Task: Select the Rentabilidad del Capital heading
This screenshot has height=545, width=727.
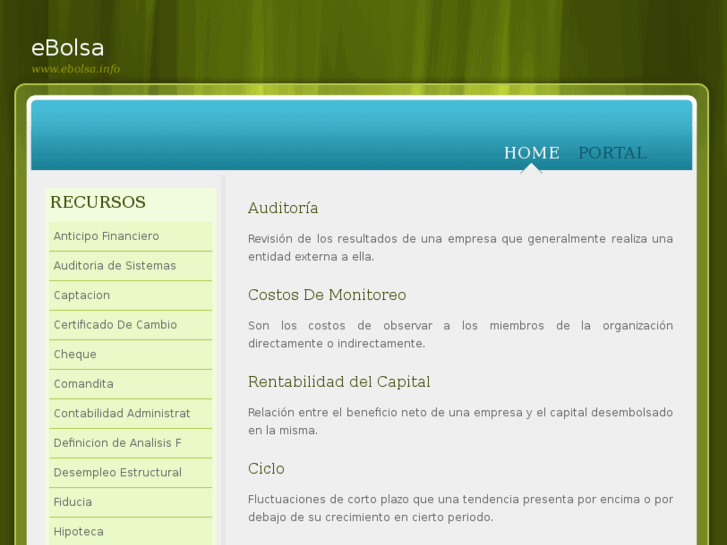Action: [339, 382]
